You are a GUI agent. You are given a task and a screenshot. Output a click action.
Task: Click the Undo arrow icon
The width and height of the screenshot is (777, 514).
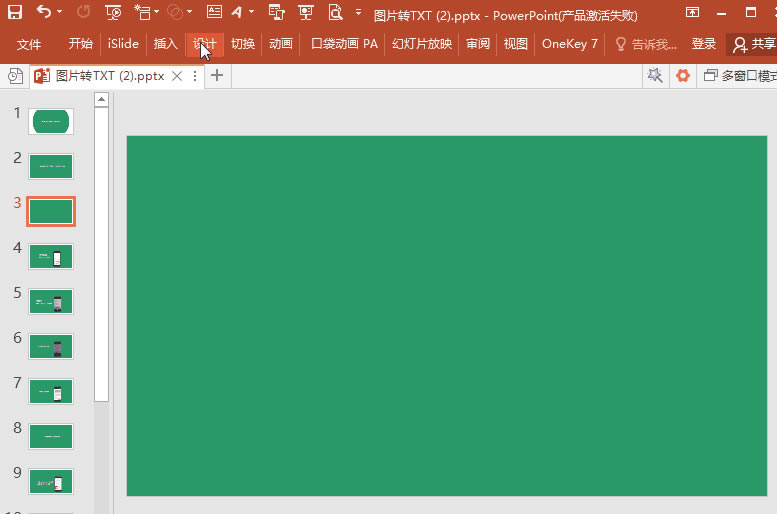point(44,13)
